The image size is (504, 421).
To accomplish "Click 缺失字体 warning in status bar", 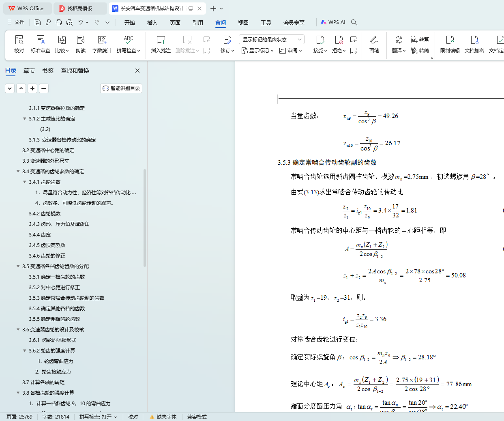I will tap(163, 417).
